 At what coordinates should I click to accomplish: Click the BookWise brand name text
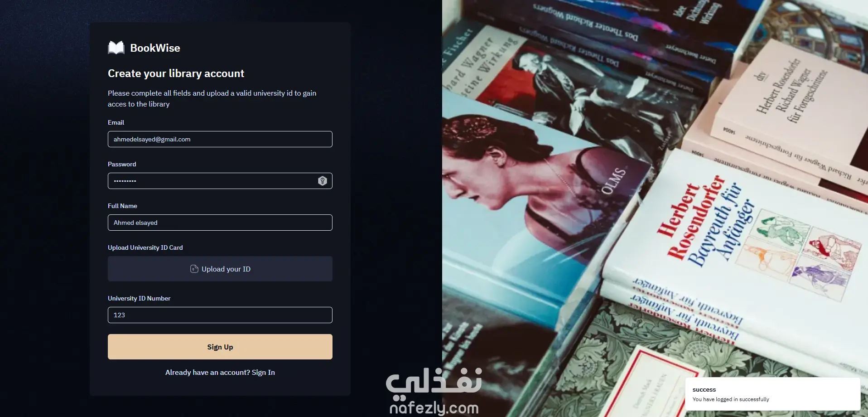click(x=155, y=48)
